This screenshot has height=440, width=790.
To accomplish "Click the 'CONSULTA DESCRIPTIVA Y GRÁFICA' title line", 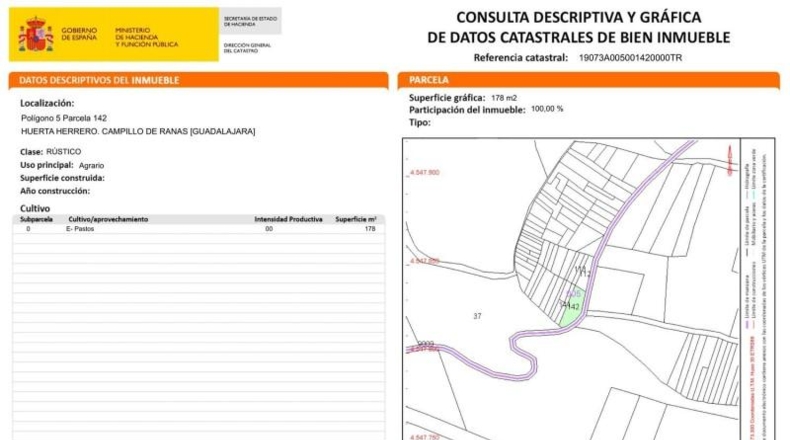I will (x=578, y=18).
